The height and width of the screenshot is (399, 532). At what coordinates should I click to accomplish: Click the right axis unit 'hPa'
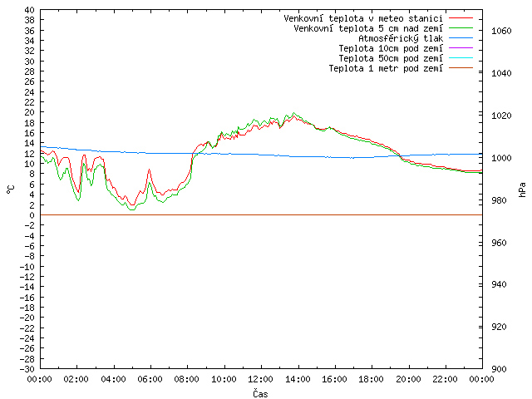pyautogui.click(x=522, y=190)
